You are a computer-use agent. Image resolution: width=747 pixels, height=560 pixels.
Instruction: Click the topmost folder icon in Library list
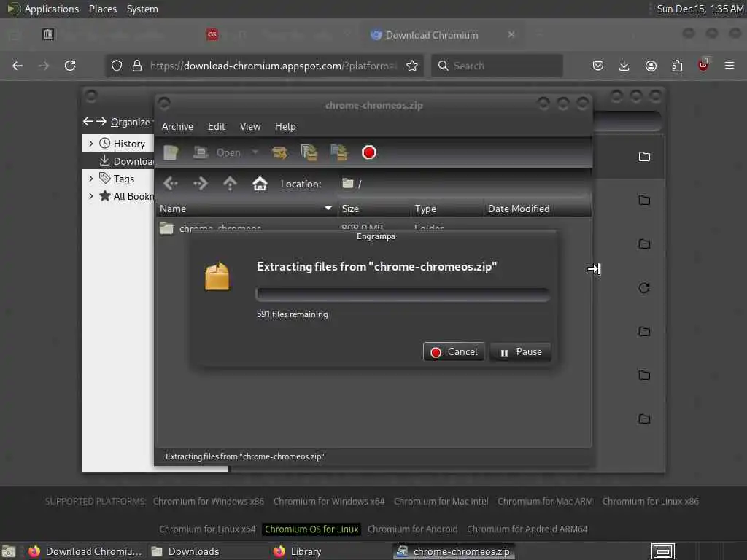pyautogui.click(x=644, y=156)
